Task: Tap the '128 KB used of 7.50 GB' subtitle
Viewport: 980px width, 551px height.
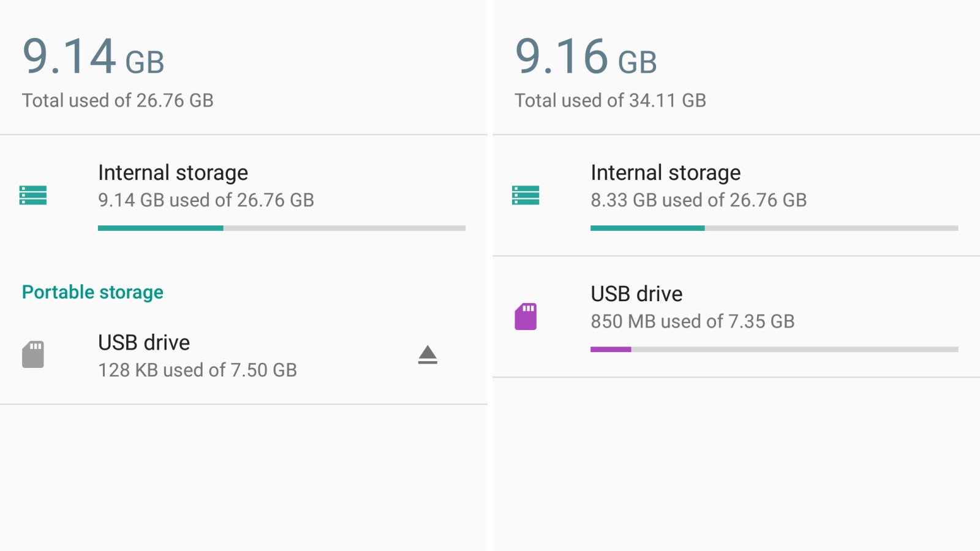Action: click(197, 370)
